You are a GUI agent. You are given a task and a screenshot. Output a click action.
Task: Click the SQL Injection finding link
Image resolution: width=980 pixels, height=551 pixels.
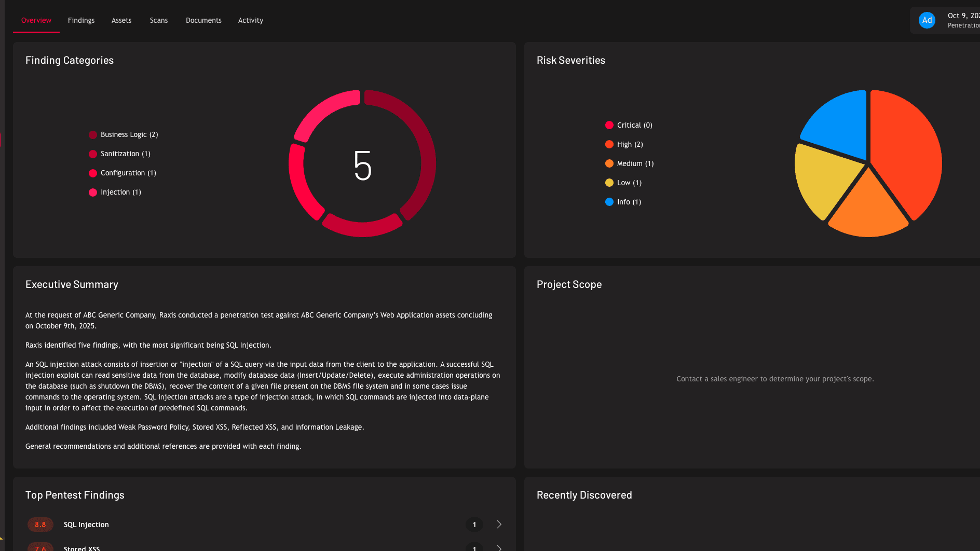[86, 525]
